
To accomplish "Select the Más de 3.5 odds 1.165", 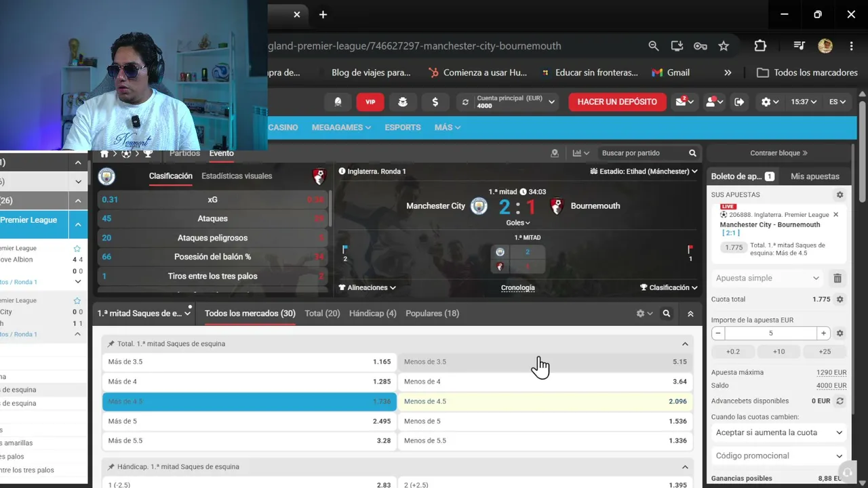I will [250, 362].
